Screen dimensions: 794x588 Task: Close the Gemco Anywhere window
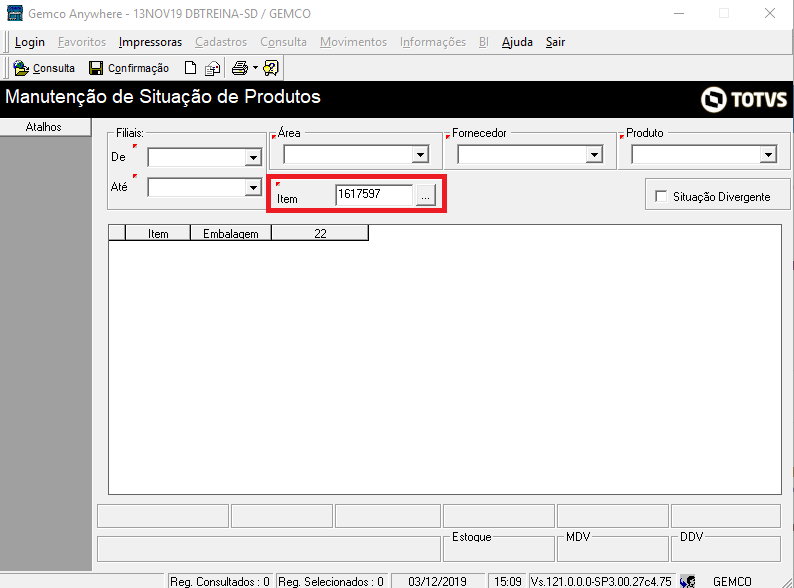coord(770,13)
